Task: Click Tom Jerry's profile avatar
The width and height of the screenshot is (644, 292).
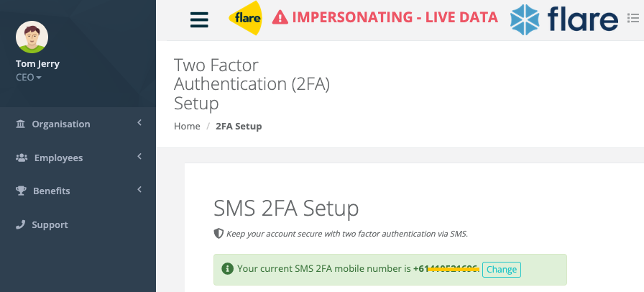Action: (x=32, y=37)
